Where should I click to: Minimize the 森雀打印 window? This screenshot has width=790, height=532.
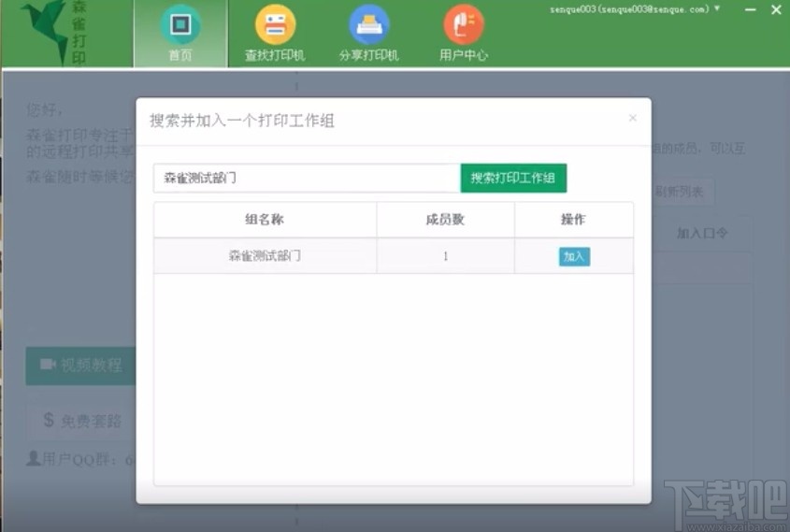(x=750, y=9)
